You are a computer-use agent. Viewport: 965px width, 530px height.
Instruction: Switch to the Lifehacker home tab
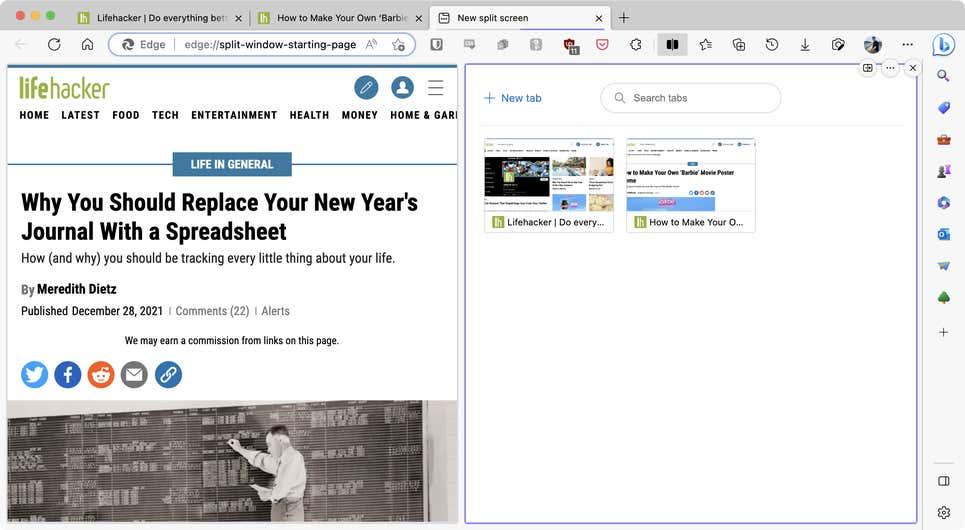(x=161, y=18)
